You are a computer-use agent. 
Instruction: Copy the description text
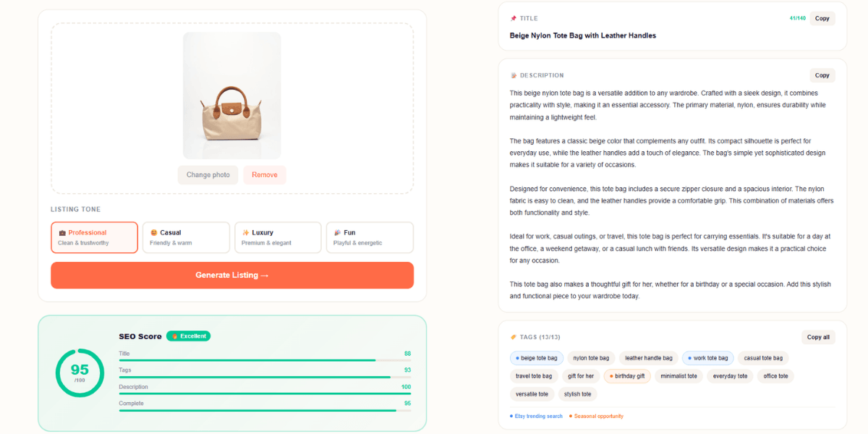click(x=822, y=75)
